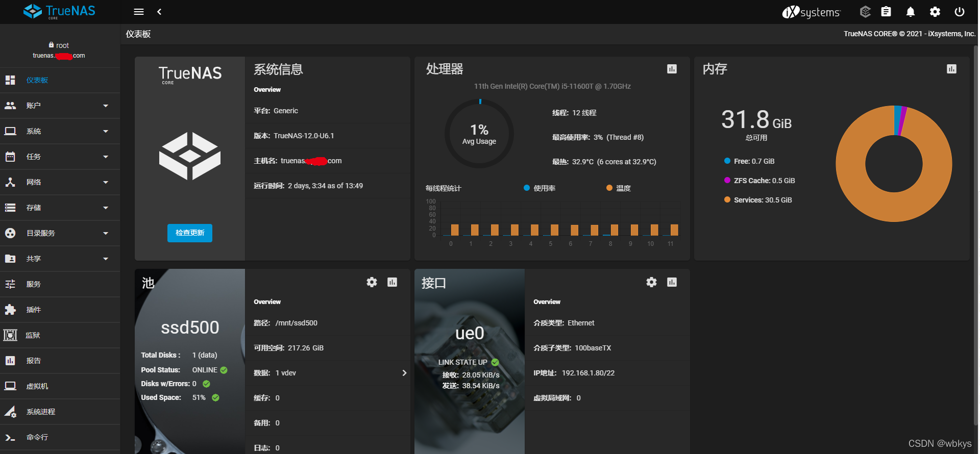The width and height of the screenshot is (980, 454).
Task: Click the Shell prompt icon
Action: click(x=10, y=437)
